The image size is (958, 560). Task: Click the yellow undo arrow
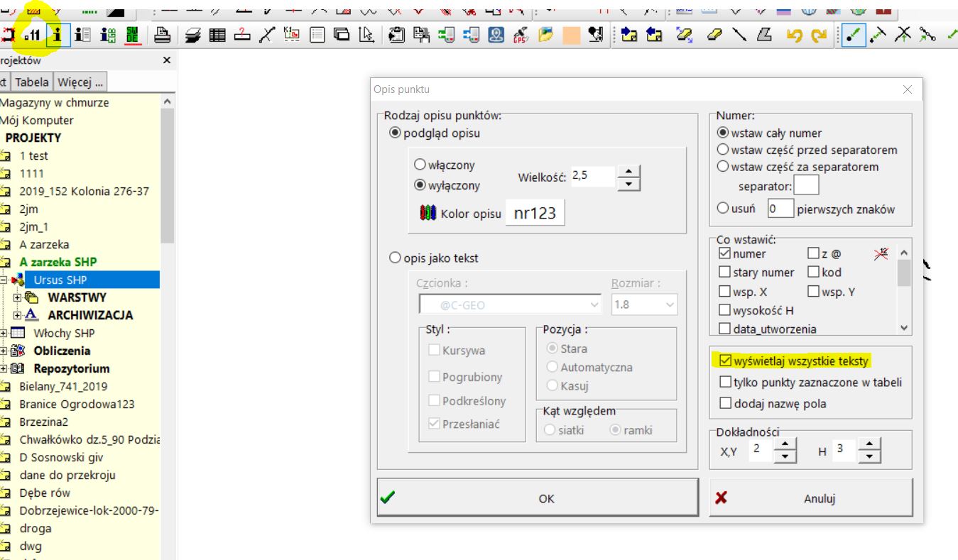(x=795, y=35)
